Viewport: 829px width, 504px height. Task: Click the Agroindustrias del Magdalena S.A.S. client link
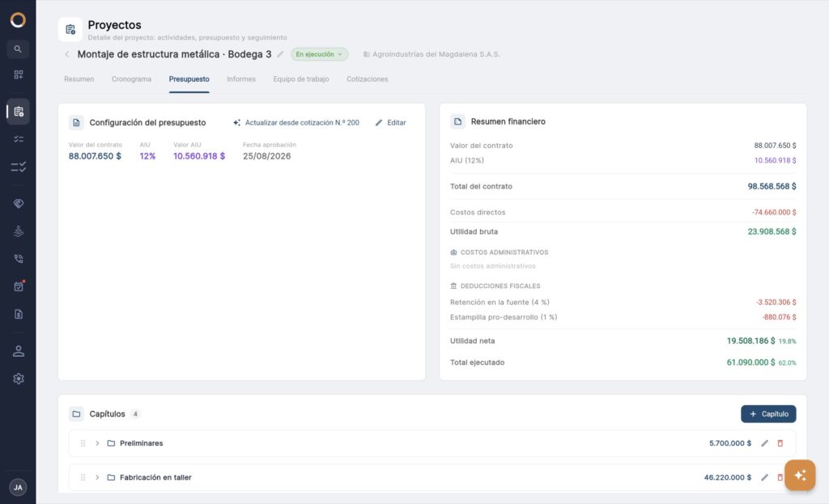(432, 54)
